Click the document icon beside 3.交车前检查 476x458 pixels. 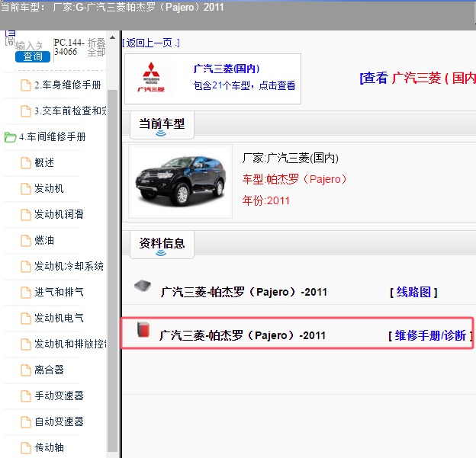(x=26, y=111)
